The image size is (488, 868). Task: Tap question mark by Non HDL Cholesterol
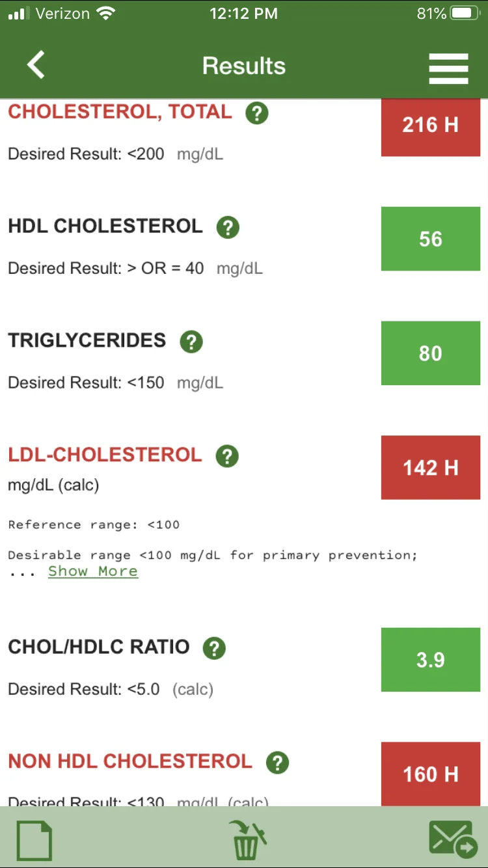pos(277,763)
